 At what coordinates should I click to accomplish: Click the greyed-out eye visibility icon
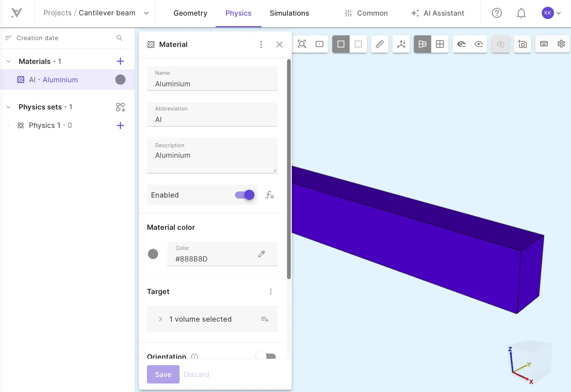[501, 44]
